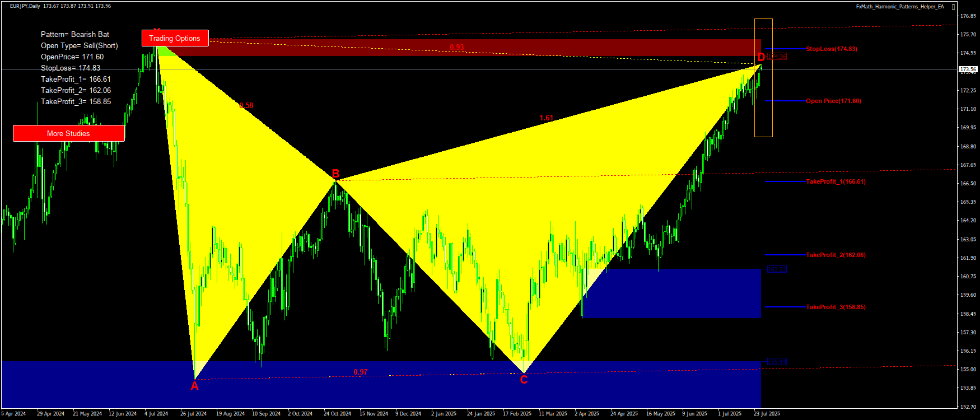The width and height of the screenshot is (980, 420).
Task: Click the 1.61 ratio label
Action: click(546, 118)
